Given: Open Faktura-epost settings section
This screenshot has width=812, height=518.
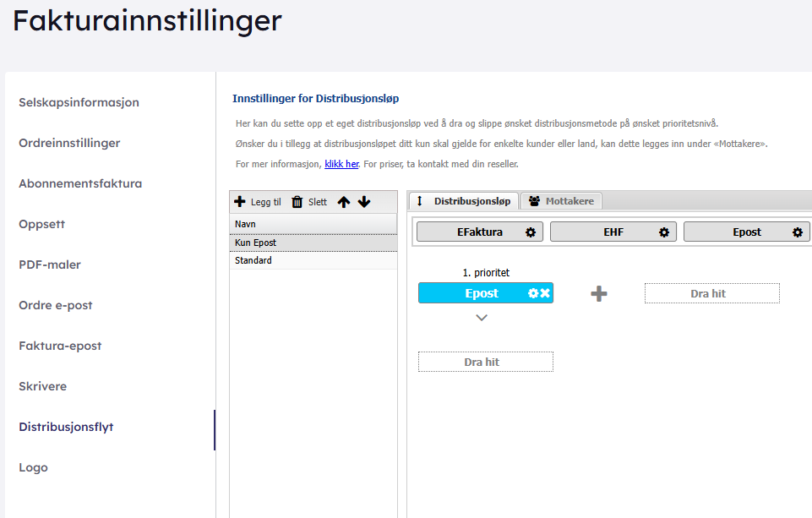Looking at the screenshot, I should click(x=60, y=346).
